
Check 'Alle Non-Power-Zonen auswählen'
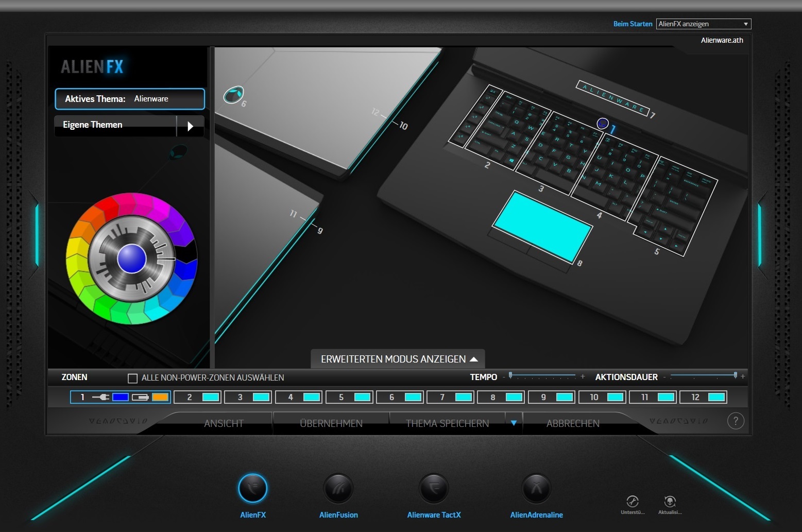pos(132,378)
